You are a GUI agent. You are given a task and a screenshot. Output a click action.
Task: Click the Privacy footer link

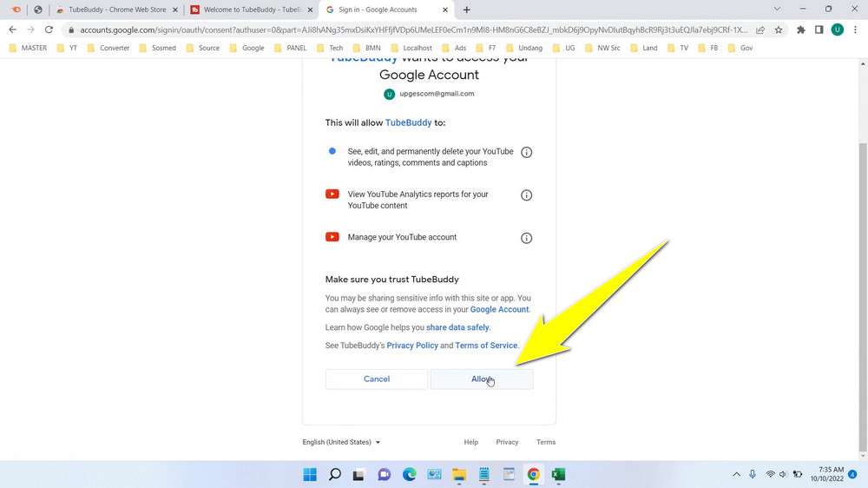point(507,442)
